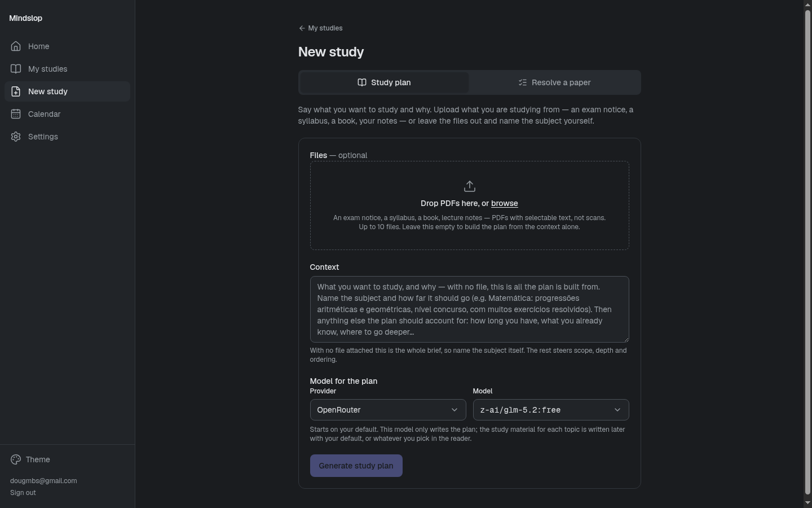This screenshot has width=812, height=508.
Task: Click the back arrow beside My studies
Action: coord(302,28)
